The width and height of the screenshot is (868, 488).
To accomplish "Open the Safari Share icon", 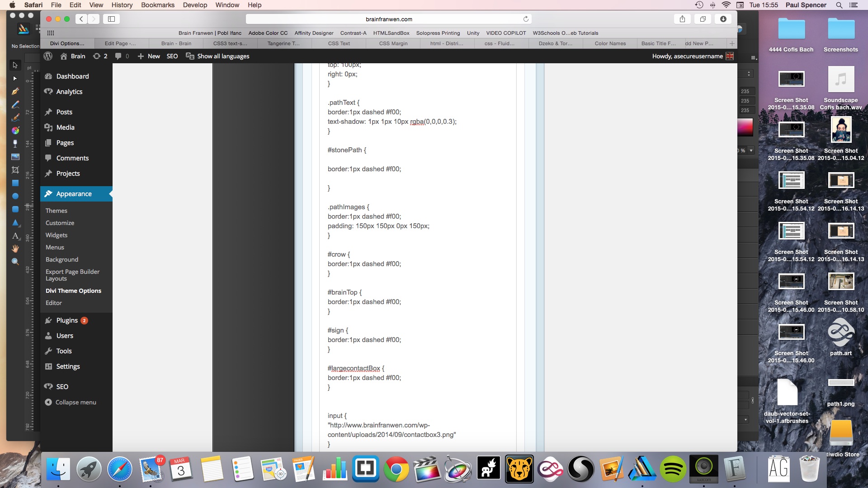I will pyautogui.click(x=682, y=19).
